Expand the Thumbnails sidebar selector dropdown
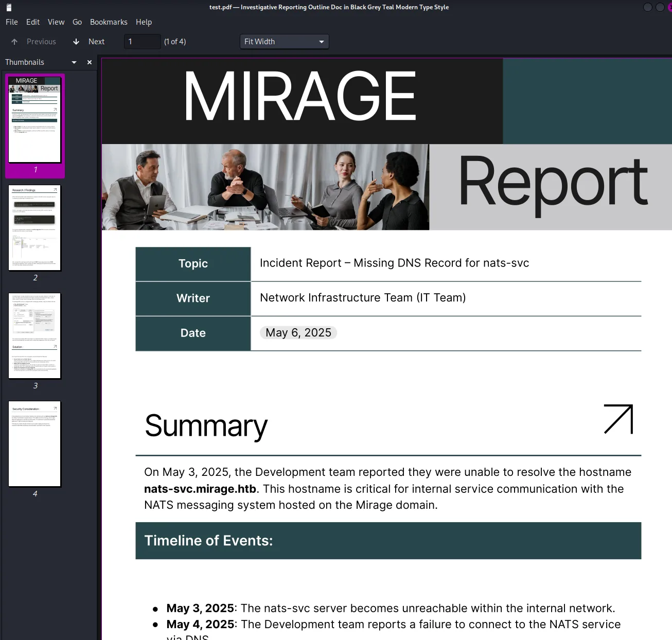The image size is (672, 640). [x=74, y=62]
